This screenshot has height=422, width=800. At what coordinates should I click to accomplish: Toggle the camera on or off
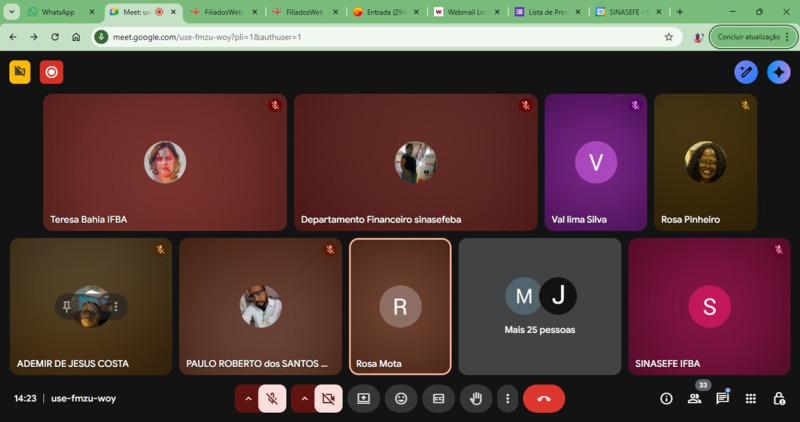[327, 398]
